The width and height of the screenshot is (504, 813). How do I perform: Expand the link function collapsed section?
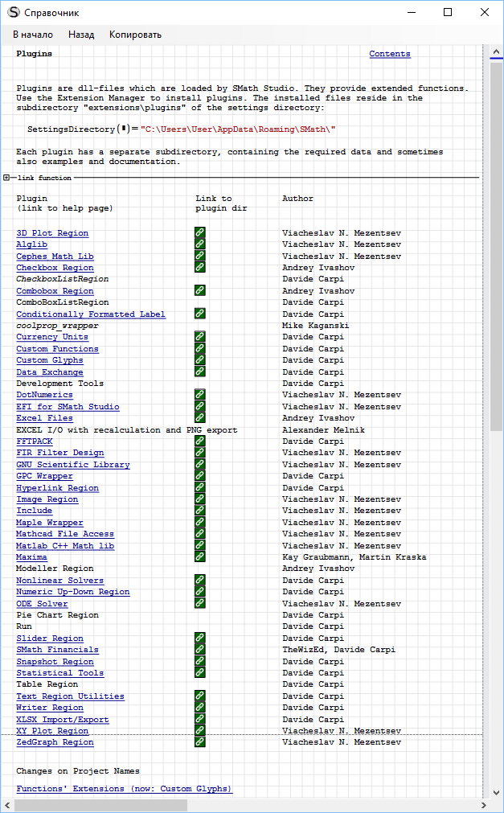point(6,178)
